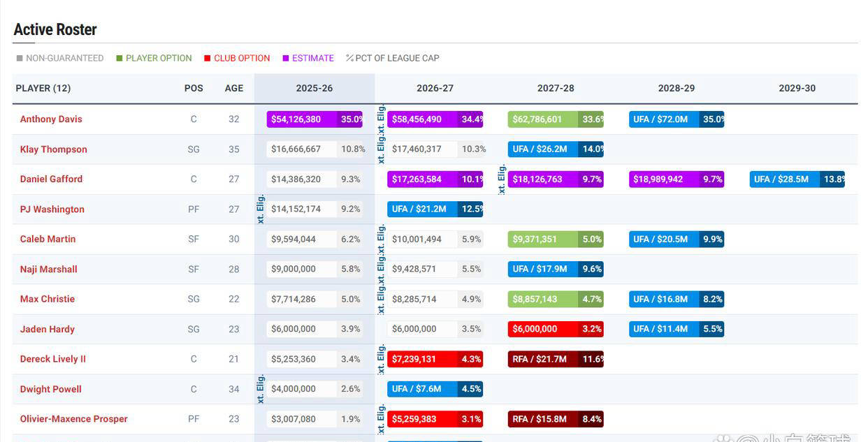The width and height of the screenshot is (868, 442).
Task: Click the PCT OF LEAGUE CAP percent icon
Action: pos(349,59)
